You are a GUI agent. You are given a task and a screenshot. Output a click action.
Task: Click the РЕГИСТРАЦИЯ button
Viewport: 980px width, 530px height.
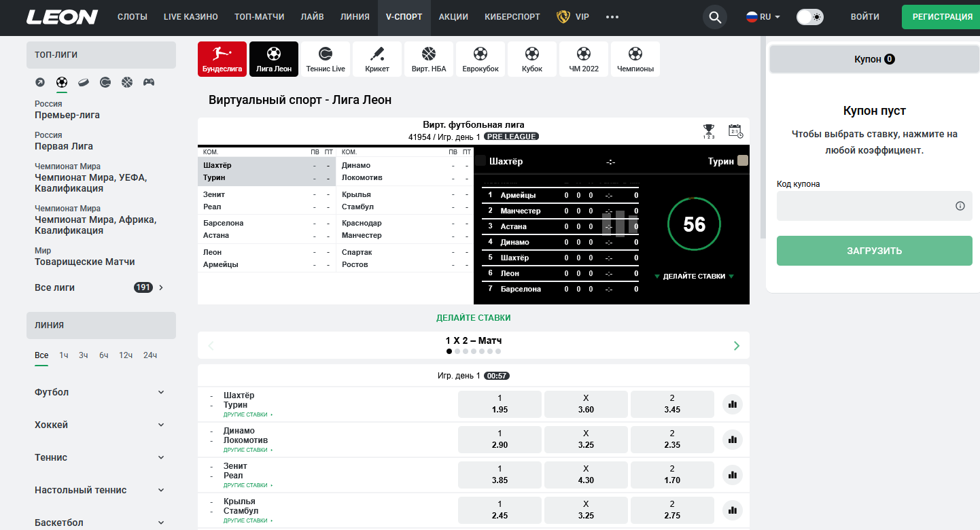pyautogui.click(x=941, y=17)
